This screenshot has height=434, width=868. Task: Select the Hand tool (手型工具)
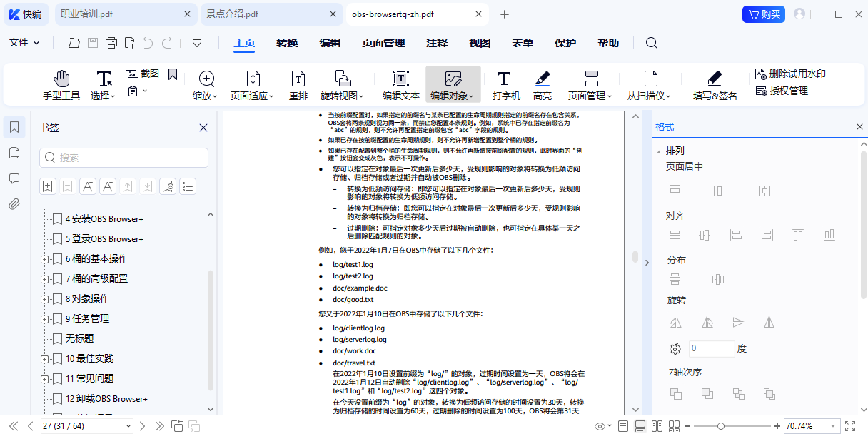(x=61, y=86)
